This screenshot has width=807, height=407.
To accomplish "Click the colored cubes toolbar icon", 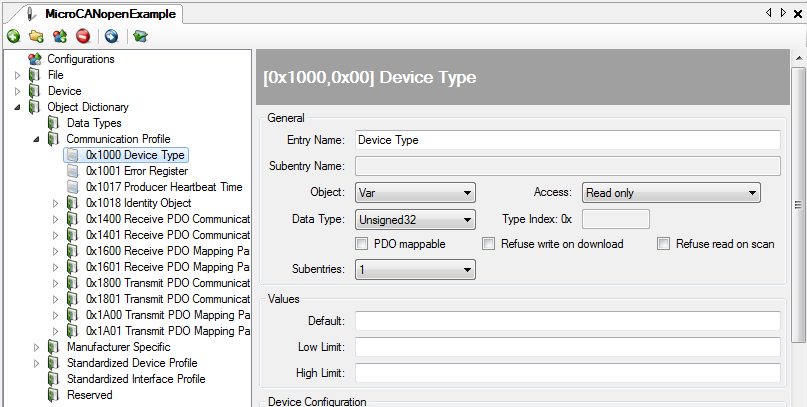I will point(60,36).
